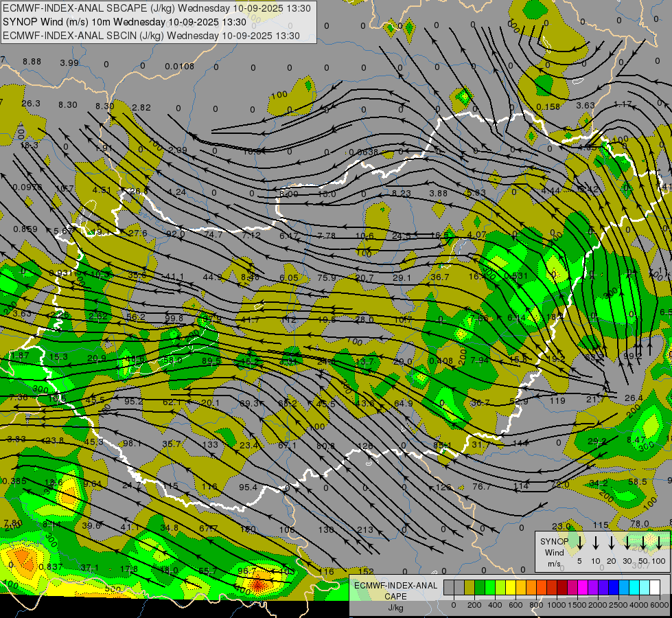Click the 30 m/s wind arrow in the SYNOP legend
Image resolution: width=672 pixels, height=618 pixels.
(627, 543)
